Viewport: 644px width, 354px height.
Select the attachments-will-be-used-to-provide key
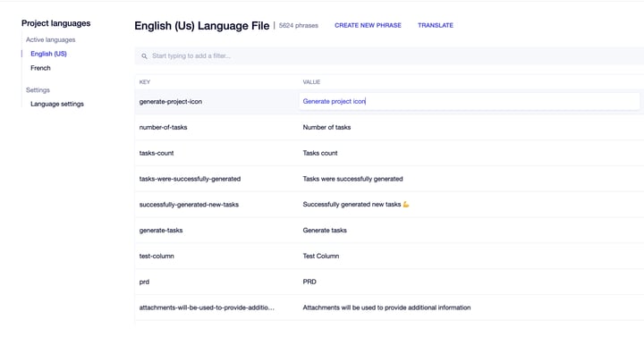(x=207, y=308)
